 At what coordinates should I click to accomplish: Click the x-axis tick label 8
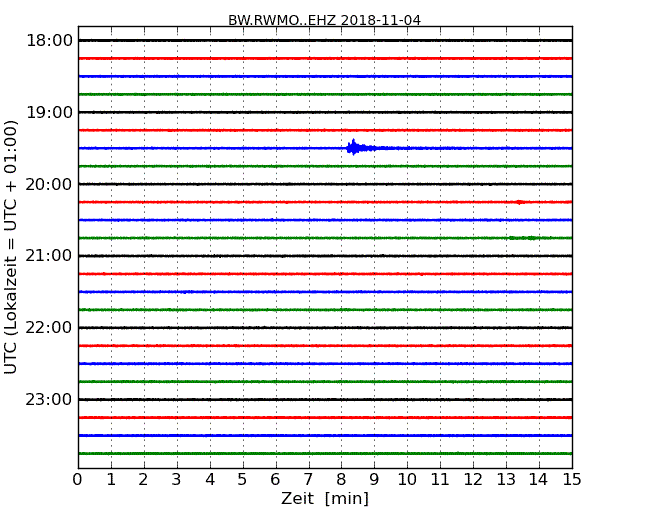341,480
